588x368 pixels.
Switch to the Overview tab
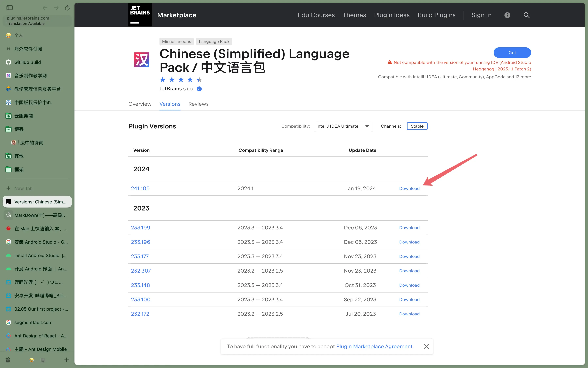click(x=140, y=104)
